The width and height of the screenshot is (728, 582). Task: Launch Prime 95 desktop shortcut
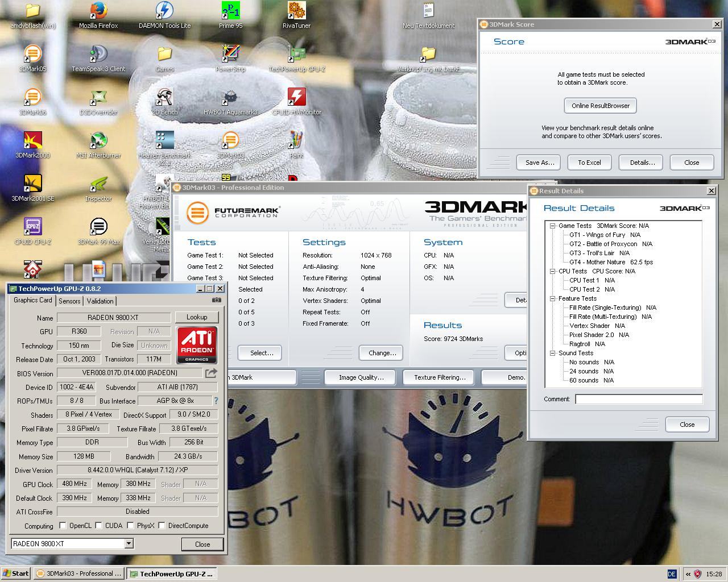[x=230, y=15]
